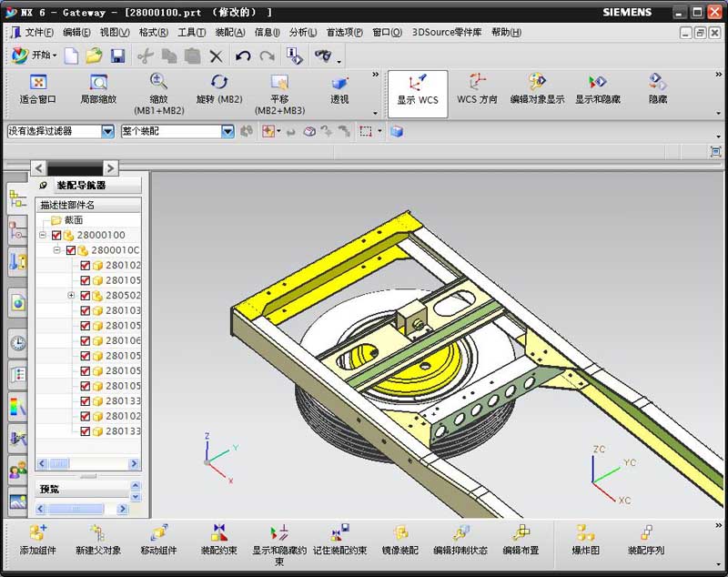Open the roles sidebar tab

(x=17, y=471)
